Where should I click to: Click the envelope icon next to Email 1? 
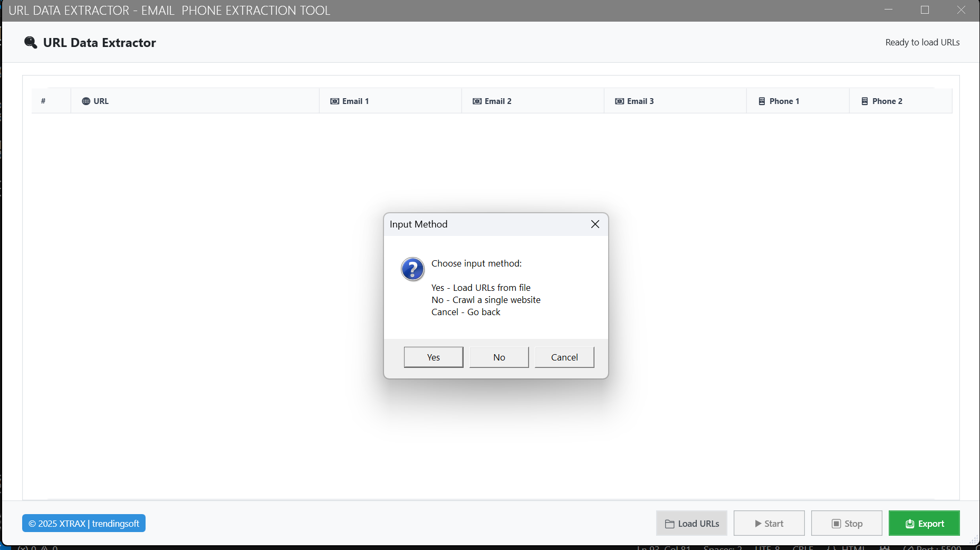click(334, 101)
